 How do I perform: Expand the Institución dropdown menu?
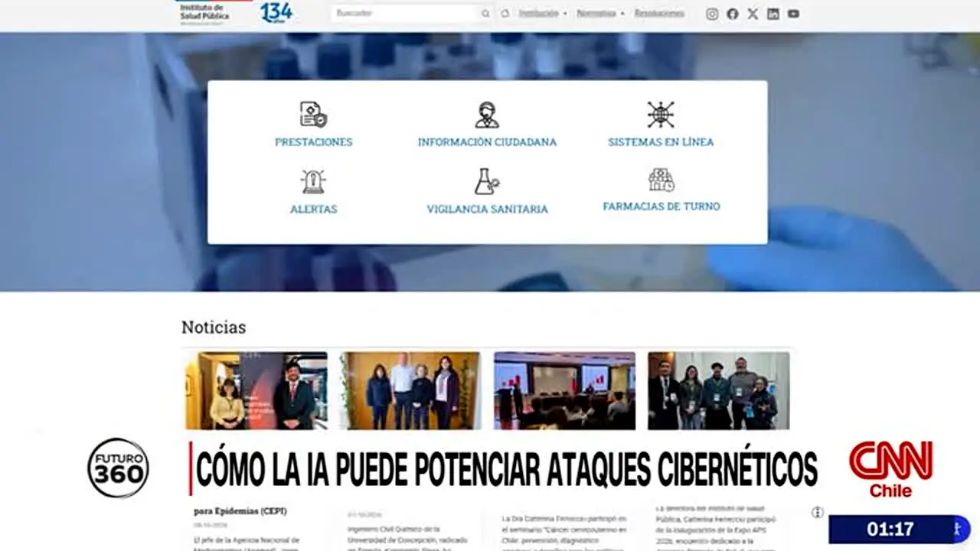click(x=543, y=14)
